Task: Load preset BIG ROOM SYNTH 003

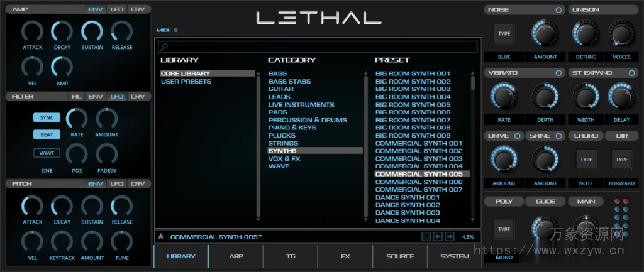Action: coord(413,89)
